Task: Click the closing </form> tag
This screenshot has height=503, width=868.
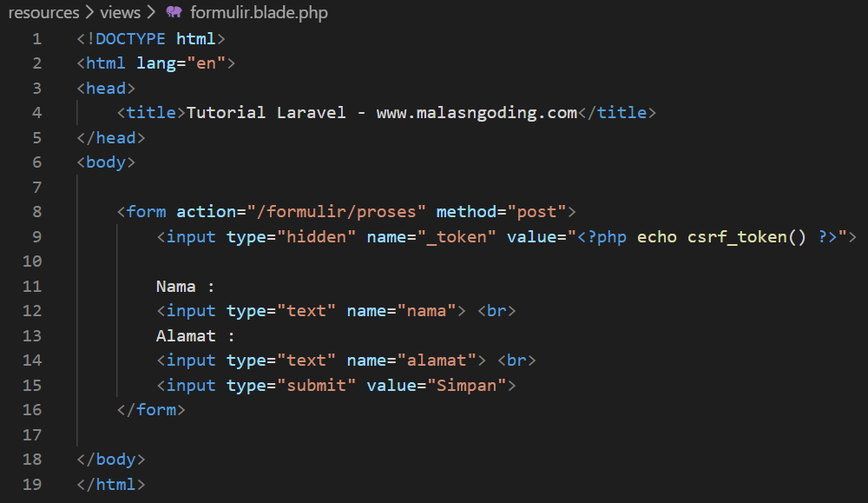Action: (151, 410)
